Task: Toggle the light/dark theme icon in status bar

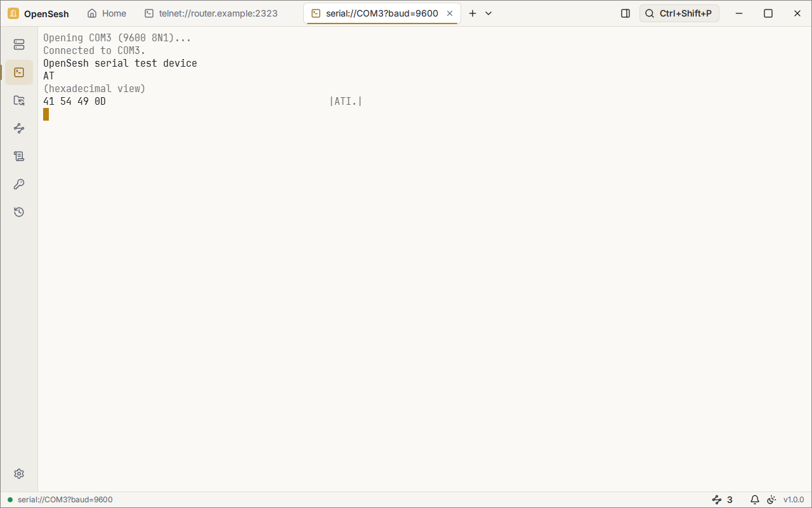Action: point(771,500)
